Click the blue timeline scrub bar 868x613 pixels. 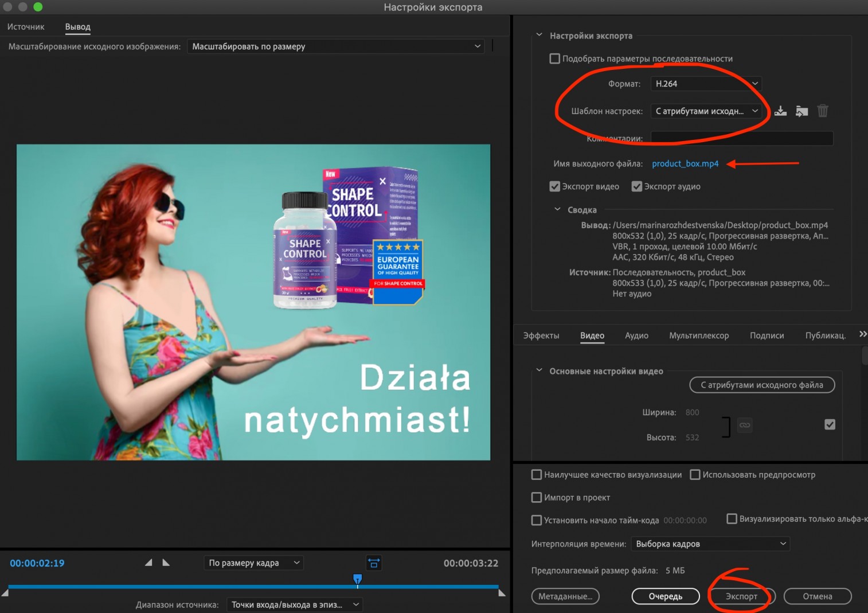(x=253, y=587)
